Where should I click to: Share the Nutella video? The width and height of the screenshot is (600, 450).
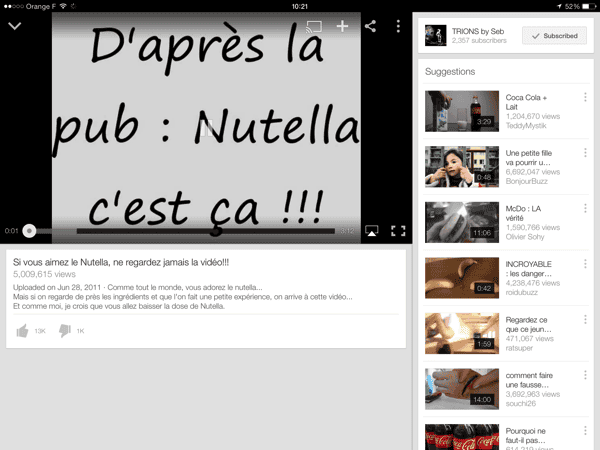pos(370,26)
